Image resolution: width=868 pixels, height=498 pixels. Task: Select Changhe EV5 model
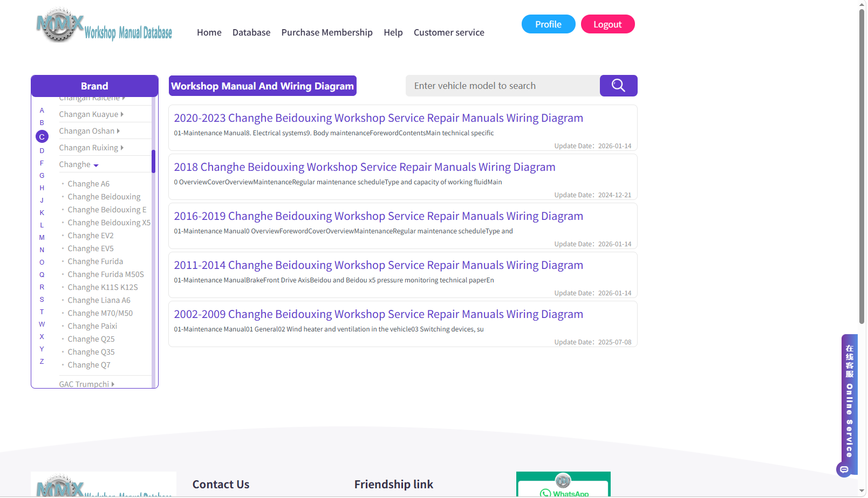[91, 248]
